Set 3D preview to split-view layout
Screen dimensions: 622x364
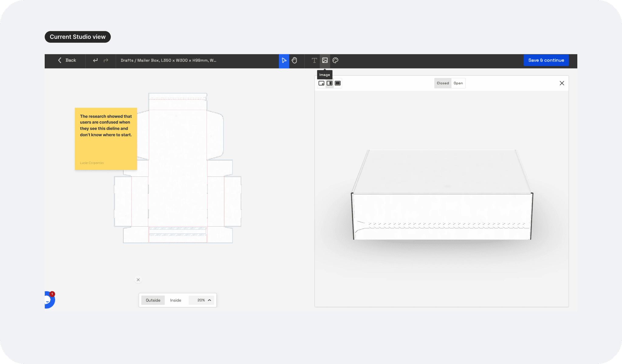pyautogui.click(x=330, y=83)
